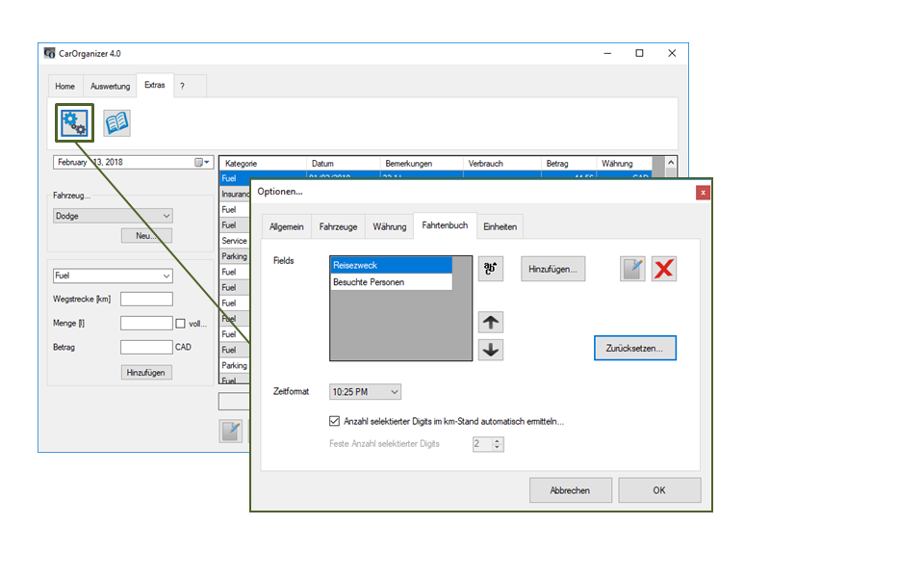
Task: Click the edit field pencil icon
Action: [x=632, y=270]
